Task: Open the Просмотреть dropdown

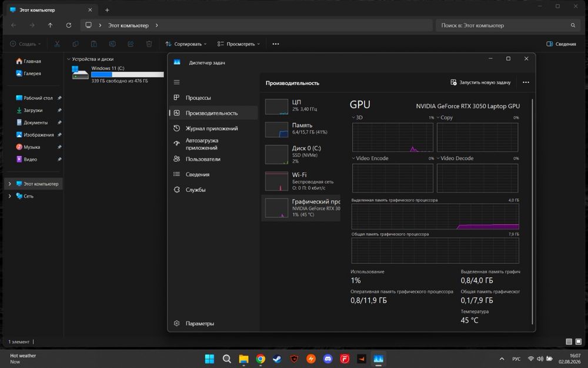Action: 239,44
